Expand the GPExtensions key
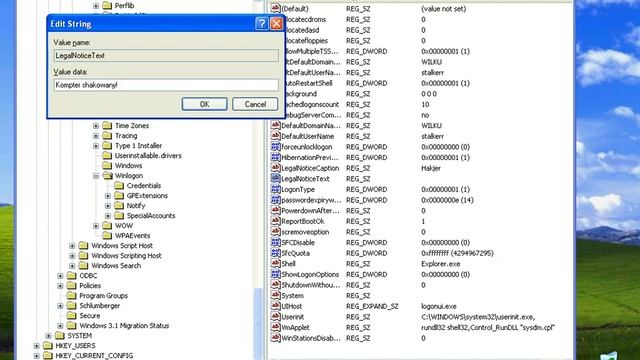Viewport: 640px width, 360px height. pyautogui.click(x=108, y=196)
